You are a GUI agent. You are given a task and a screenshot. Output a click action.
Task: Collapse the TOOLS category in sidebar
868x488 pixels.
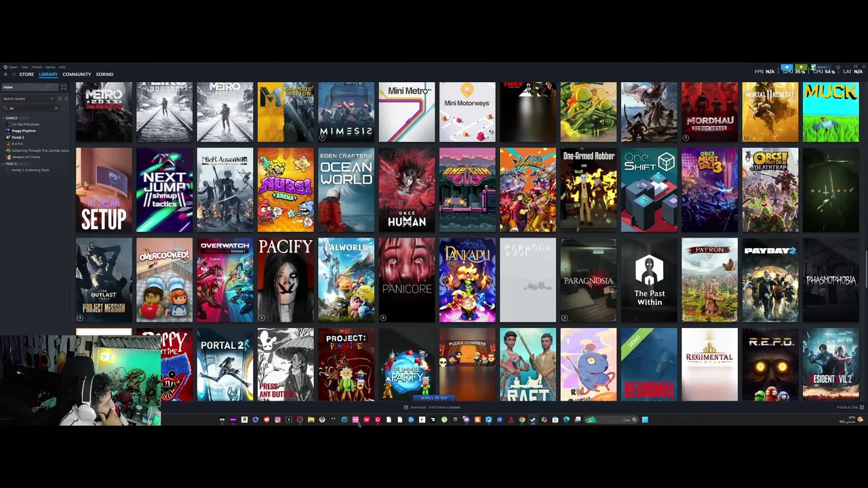(x=3, y=163)
